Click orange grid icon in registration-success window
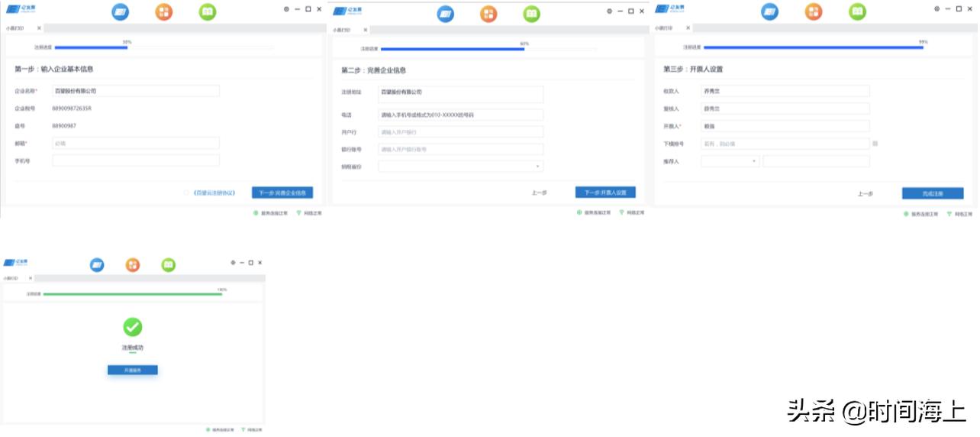The width and height of the screenshot is (980, 437). tap(133, 265)
